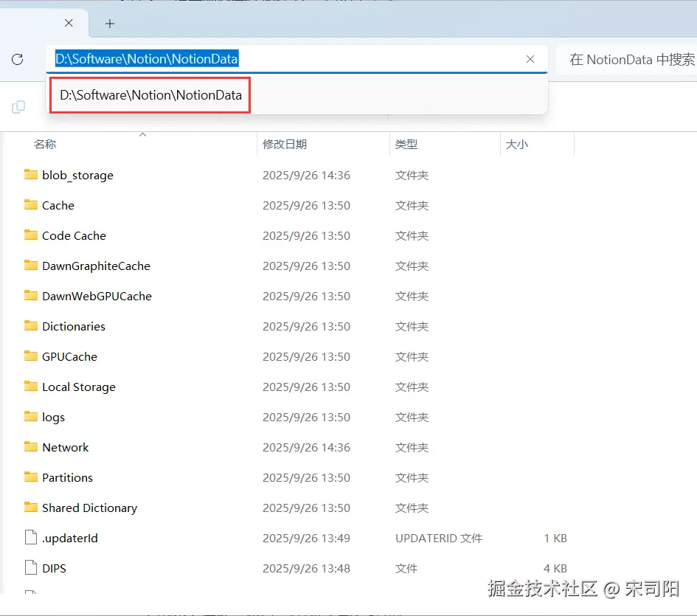Click the Local Storage folder name
697x616 pixels.
pyautogui.click(x=79, y=387)
